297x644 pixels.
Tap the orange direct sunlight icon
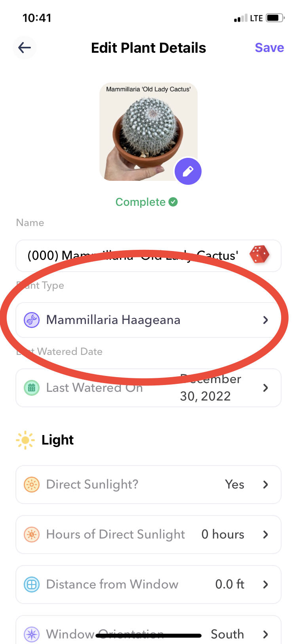[x=32, y=485]
